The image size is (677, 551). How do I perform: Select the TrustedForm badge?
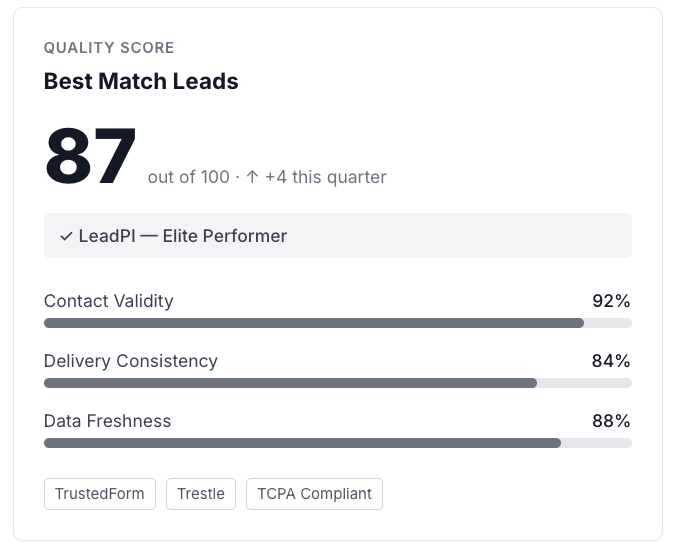[x=100, y=494]
